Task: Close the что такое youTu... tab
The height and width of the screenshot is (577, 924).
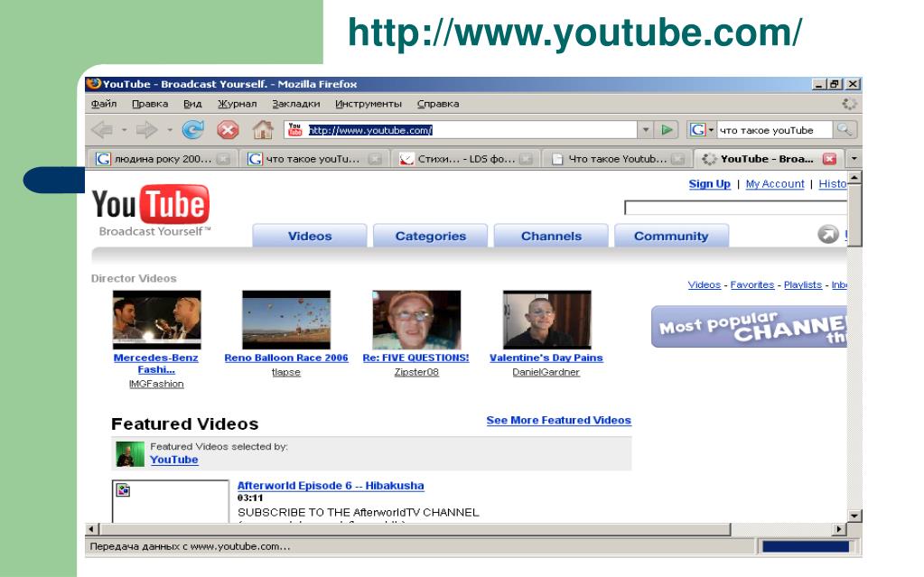Action: pyautogui.click(x=375, y=159)
